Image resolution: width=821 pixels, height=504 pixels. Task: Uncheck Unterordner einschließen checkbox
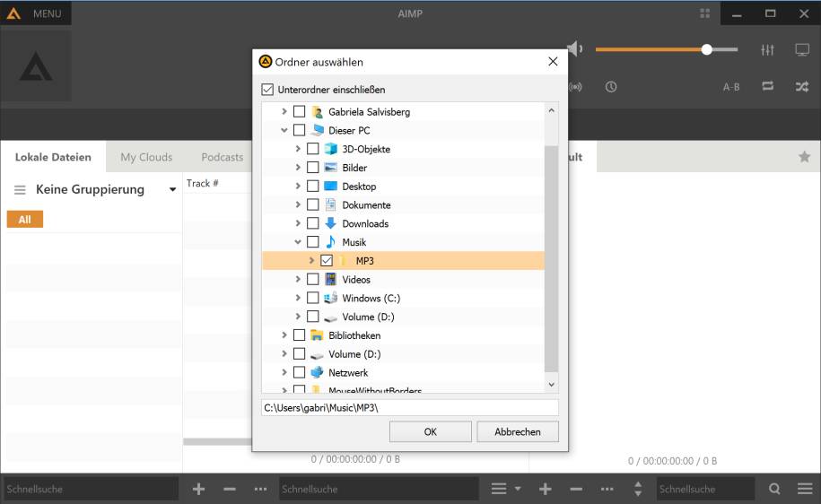click(x=267, y=90)
